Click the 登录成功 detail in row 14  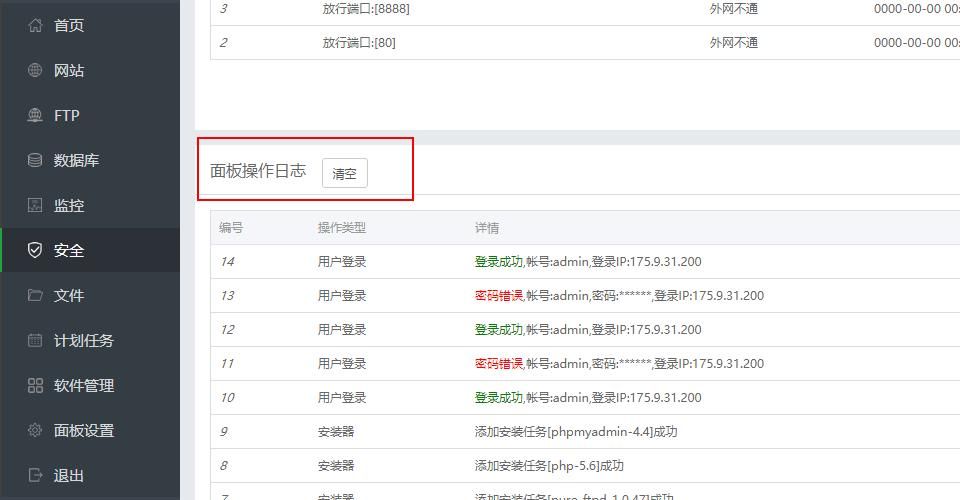498,261
